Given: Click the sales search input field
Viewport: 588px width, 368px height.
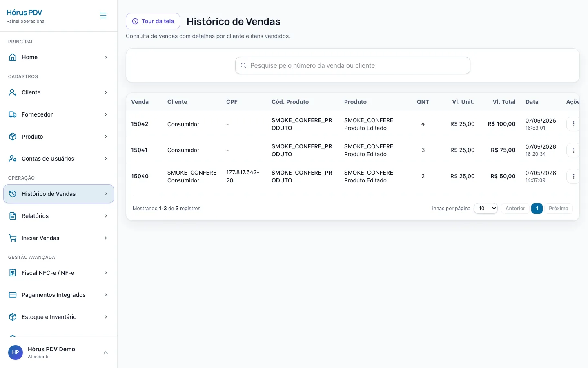Looking at the screenshot, I should click(x=353, y=65).
